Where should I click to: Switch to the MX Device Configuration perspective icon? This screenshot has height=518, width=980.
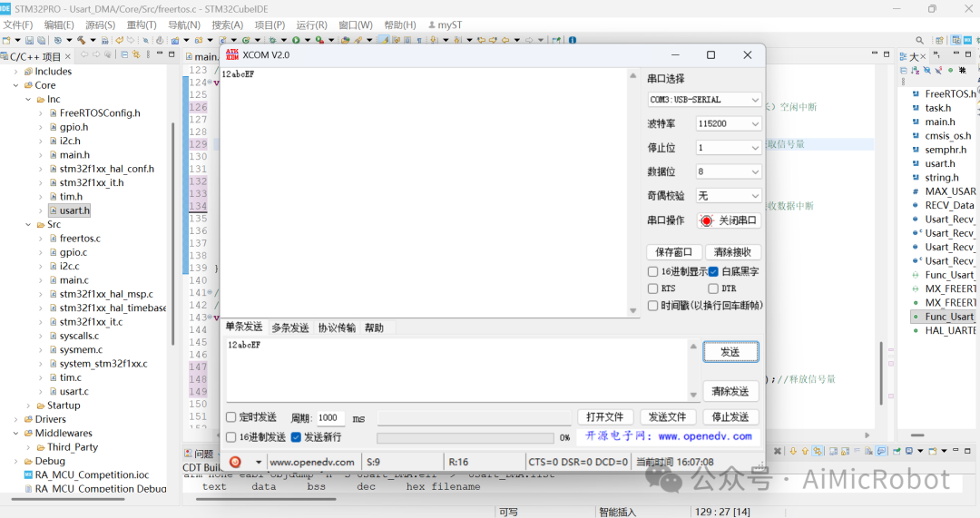967,41
